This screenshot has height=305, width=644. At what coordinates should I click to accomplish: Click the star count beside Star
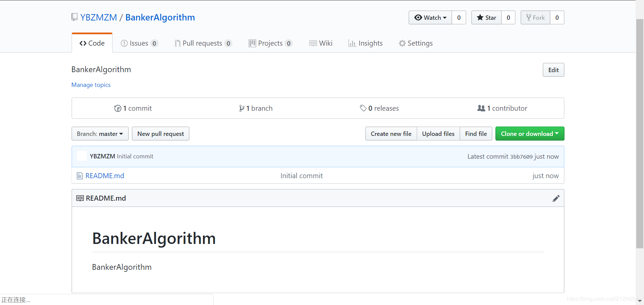tap(508, 17)
